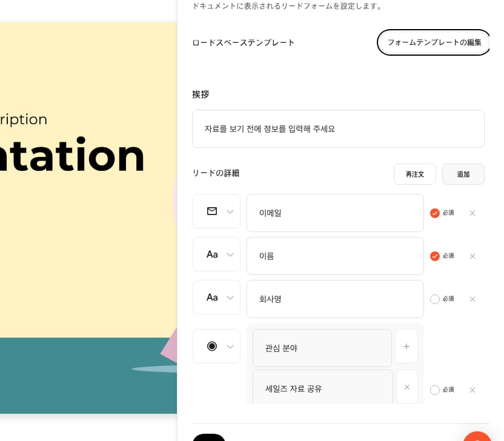This screenshot has height=441, width=504.
Task: Remove the 관심 분야 field with outer X icon
Action: pos(472,390)
